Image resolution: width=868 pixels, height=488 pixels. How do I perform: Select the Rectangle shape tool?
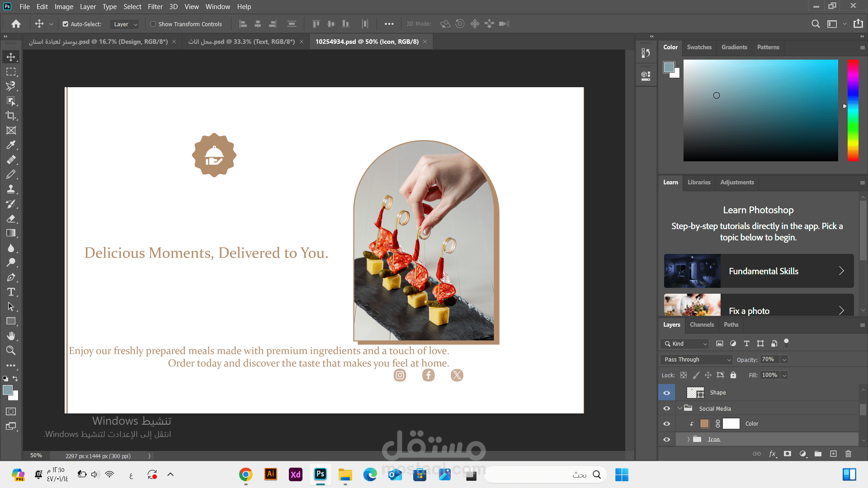(11, 321)
